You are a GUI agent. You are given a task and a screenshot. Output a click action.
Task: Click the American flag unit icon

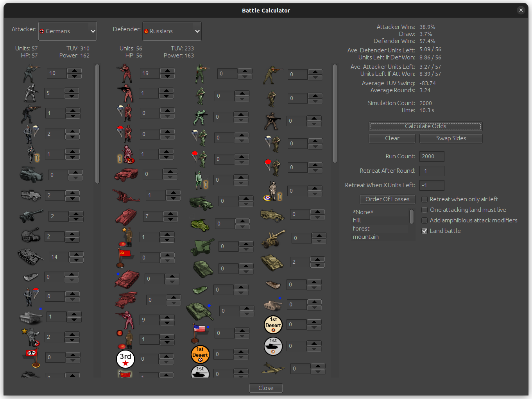(x=200, y=333)
